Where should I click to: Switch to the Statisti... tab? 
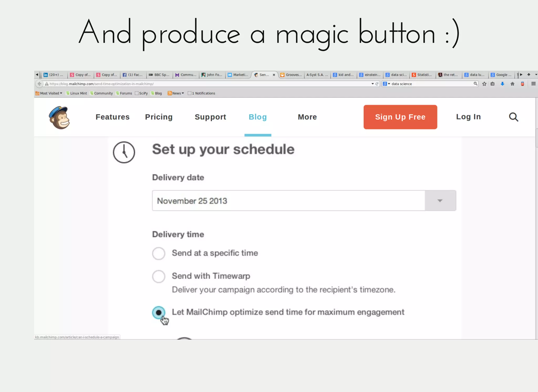422,75
